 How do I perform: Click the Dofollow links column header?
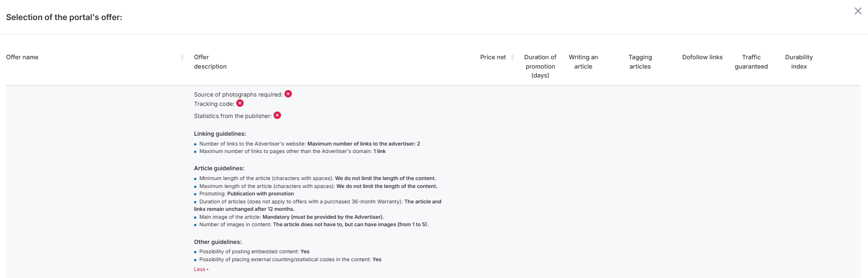point(702,57)
